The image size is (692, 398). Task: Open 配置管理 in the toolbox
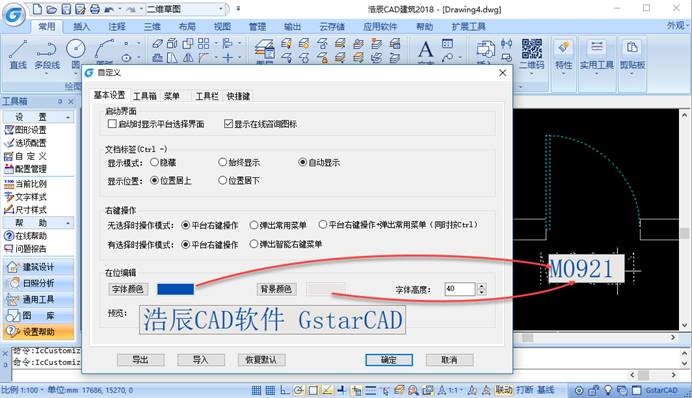25,169
